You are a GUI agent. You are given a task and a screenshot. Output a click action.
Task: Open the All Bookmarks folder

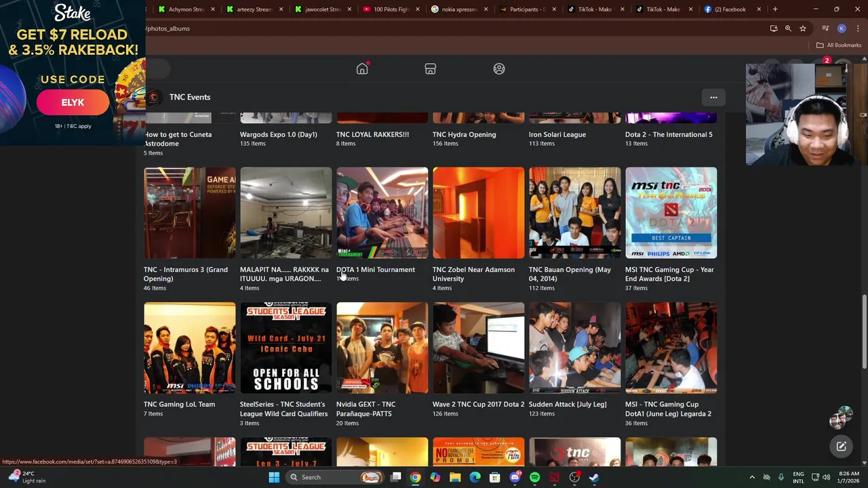tap(839, 45)
